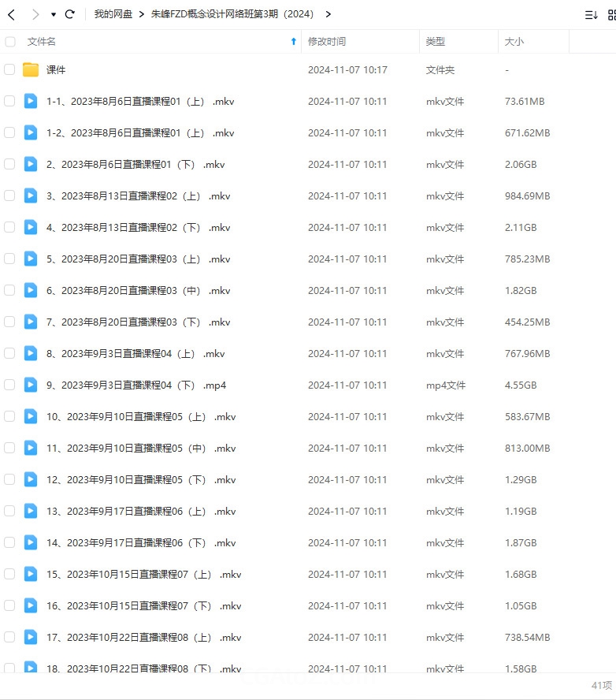Go to 我的网盘 breadcrumb link
The image size is (616, 700).
coord(113,14)
